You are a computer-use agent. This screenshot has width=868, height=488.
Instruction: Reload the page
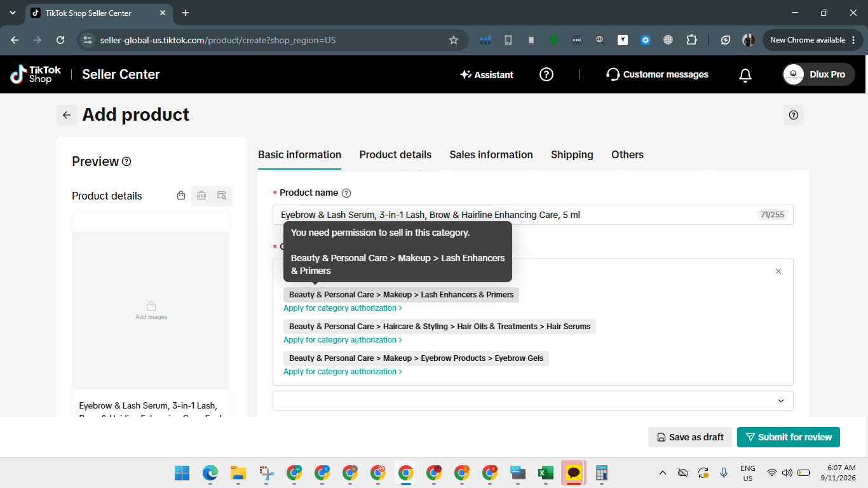[x=60, y=40]
